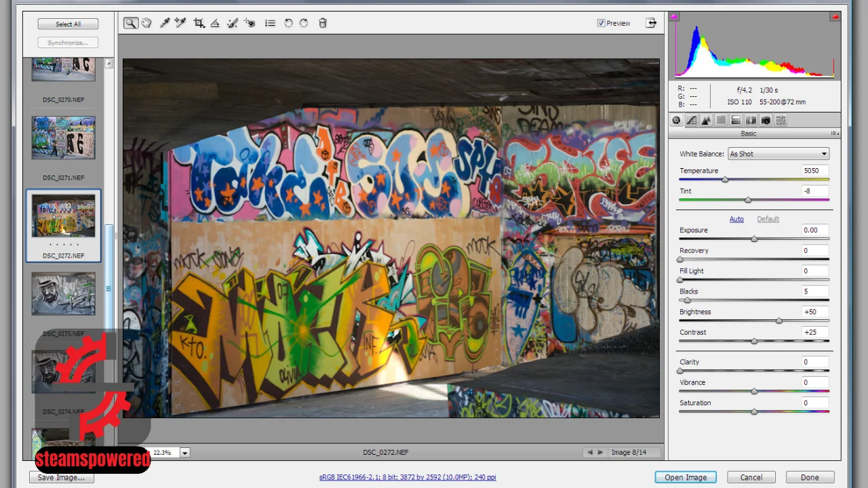
Task: Open the Presets panel tab
Action: coord(781,120)
